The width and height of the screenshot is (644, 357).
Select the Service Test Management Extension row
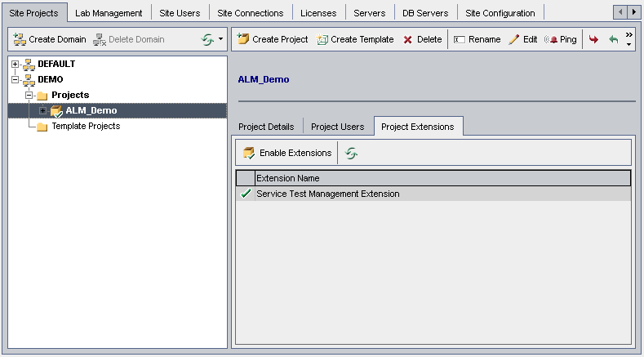(x=433, y=194)
